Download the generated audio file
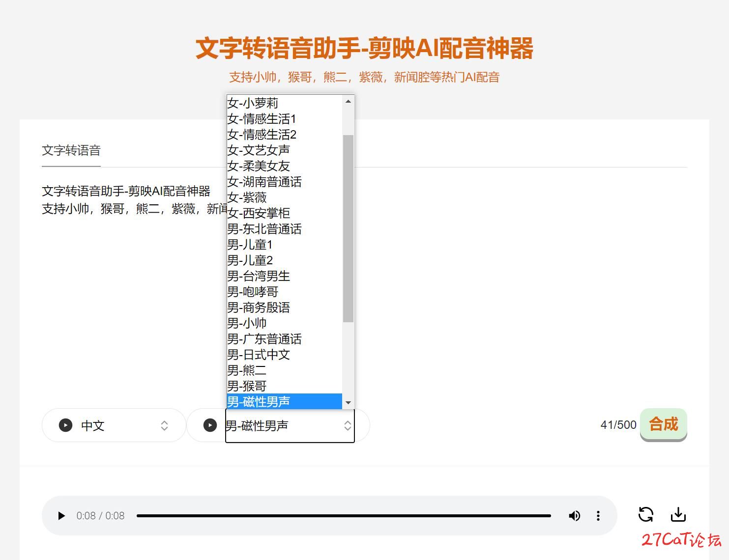The image size is (729, 560). click(678, 514)
